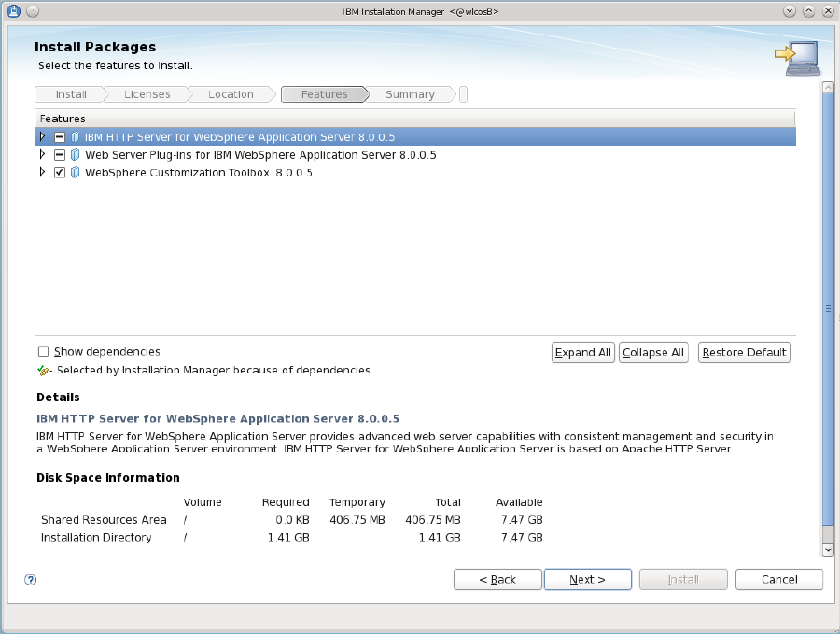The image size is (840, 634).
Task: Expand the WebSphere Customization Toolbox node
Action: click(x=42, y=172)
